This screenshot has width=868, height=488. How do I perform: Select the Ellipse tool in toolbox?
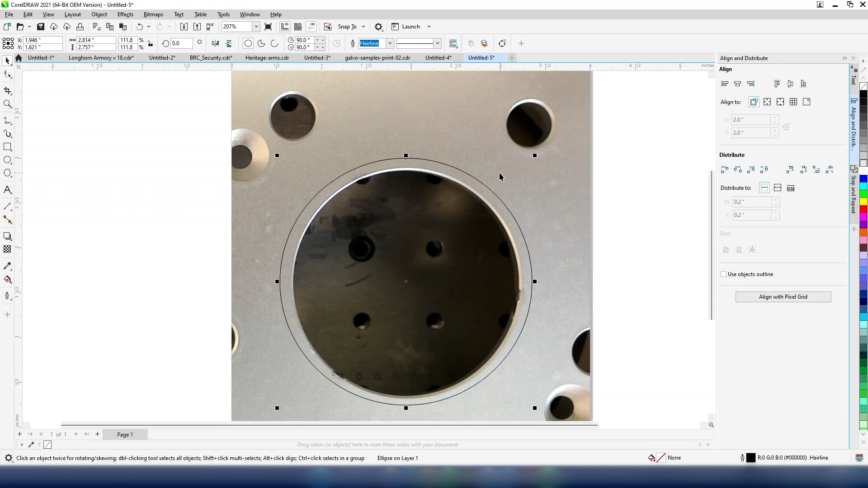[x=7, y=160]
